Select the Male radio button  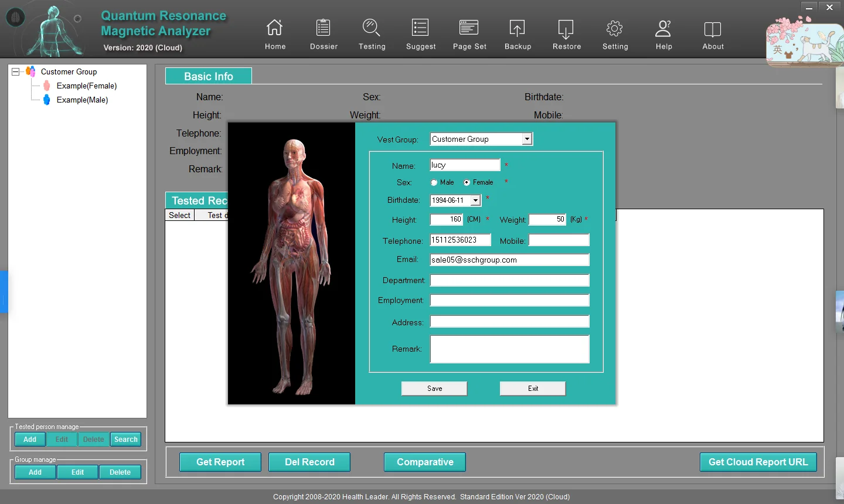[434, 183]
